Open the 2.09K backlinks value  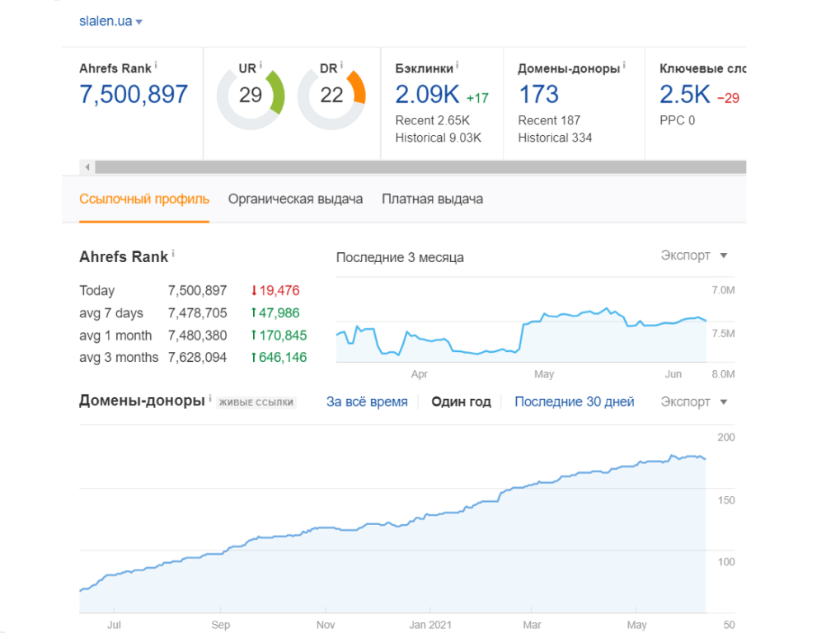(427, 95)
